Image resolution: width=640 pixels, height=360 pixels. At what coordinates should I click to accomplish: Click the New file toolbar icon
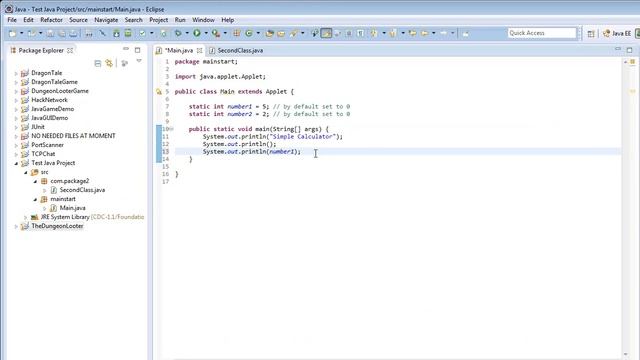(x=12, y=33)
